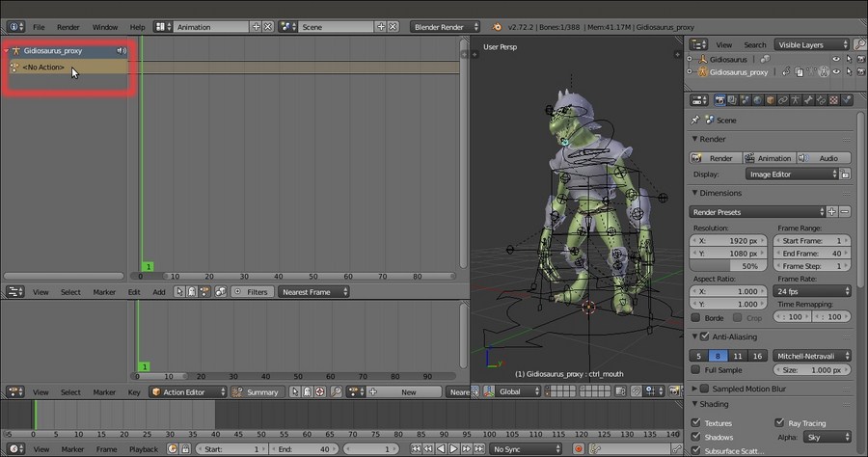868x457 pixels.
Task: Jump to the last frame in timeline
Action: point(479,448)
